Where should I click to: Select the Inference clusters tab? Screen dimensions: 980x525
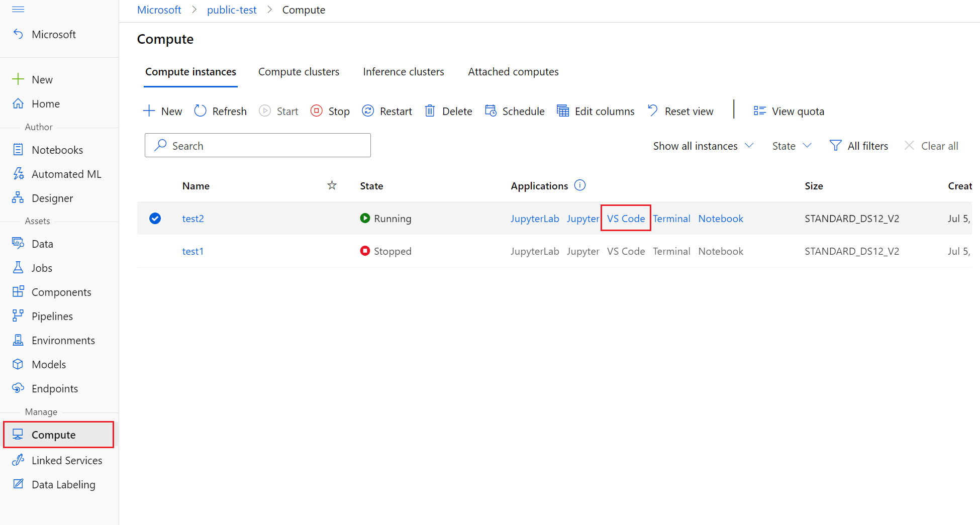click(403, 71)
